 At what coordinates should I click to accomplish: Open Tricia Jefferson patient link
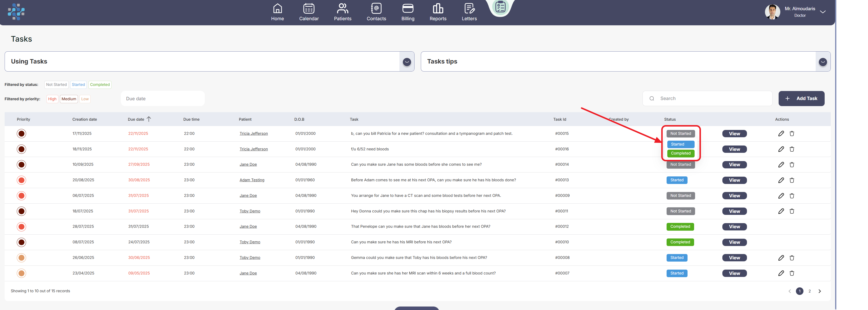[253, 134]
